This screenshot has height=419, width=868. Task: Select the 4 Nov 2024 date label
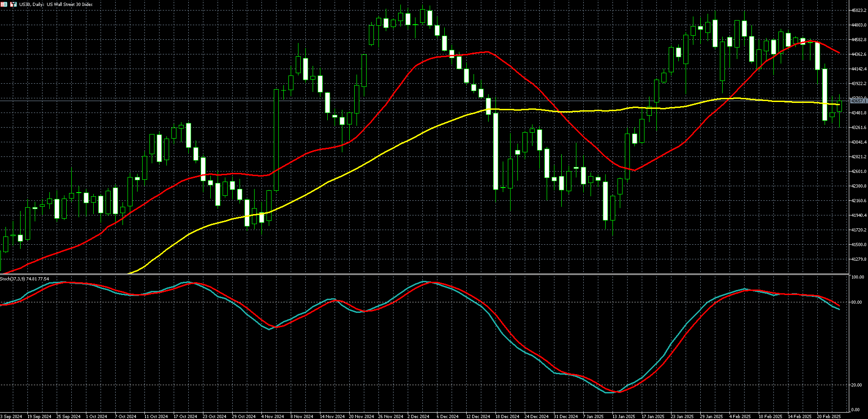pos(273,416)
